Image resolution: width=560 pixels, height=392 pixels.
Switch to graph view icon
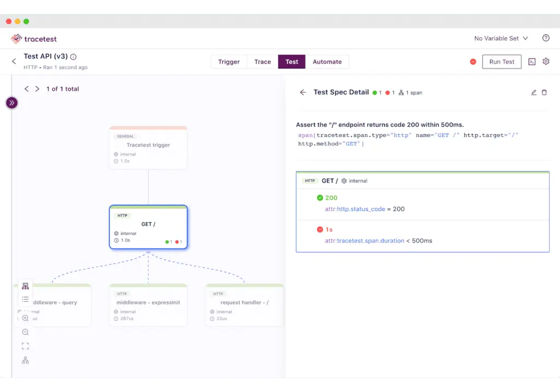coord(25,286)
